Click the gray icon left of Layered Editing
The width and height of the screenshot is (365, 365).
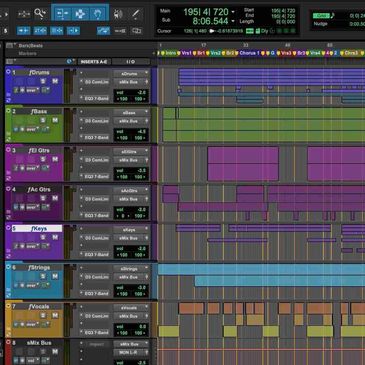[120, 31]
